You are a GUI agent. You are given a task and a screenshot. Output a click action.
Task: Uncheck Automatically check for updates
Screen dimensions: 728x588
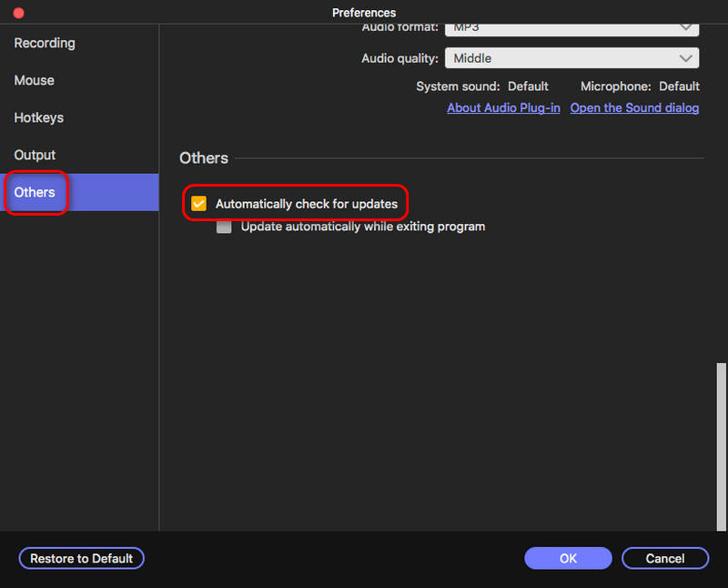click(198, 203)
